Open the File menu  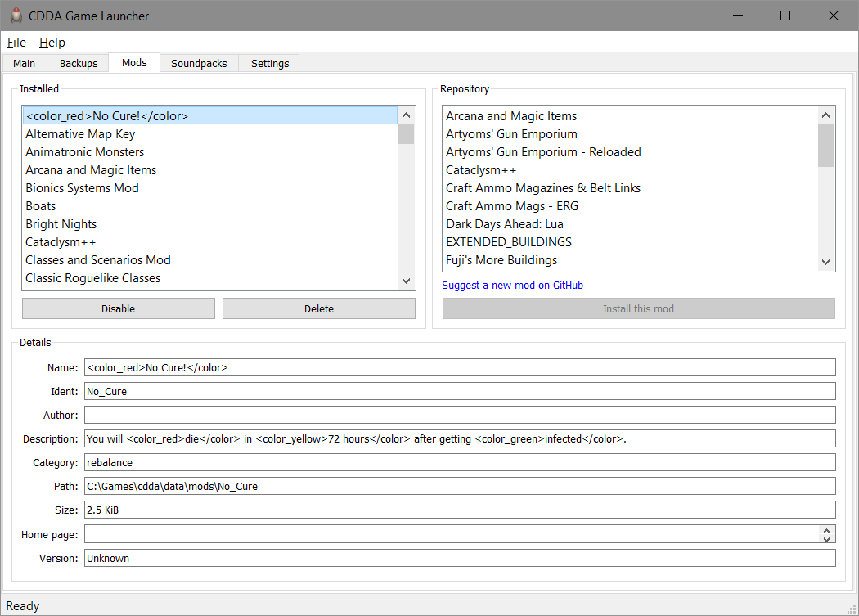[16, 43]
